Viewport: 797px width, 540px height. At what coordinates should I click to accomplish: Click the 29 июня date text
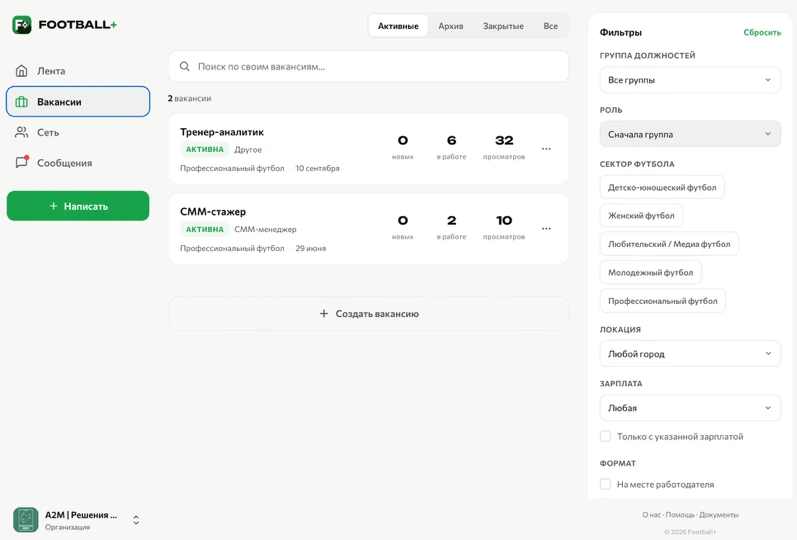311,248
